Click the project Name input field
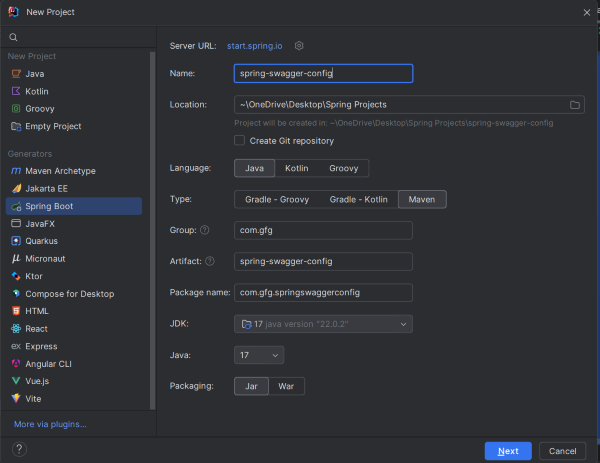Viewport: 600px width, 463px height. (x=322, y=73)
